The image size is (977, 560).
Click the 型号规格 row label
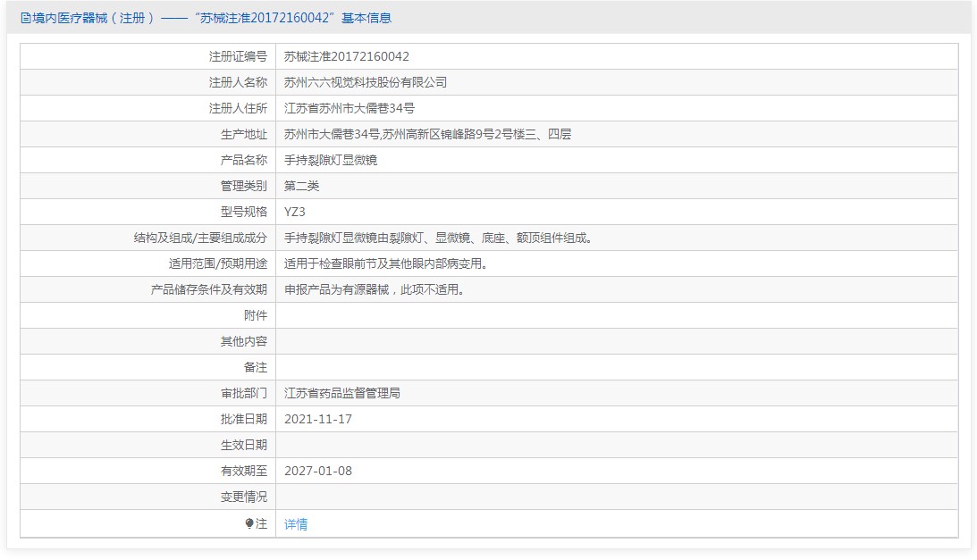244,212
